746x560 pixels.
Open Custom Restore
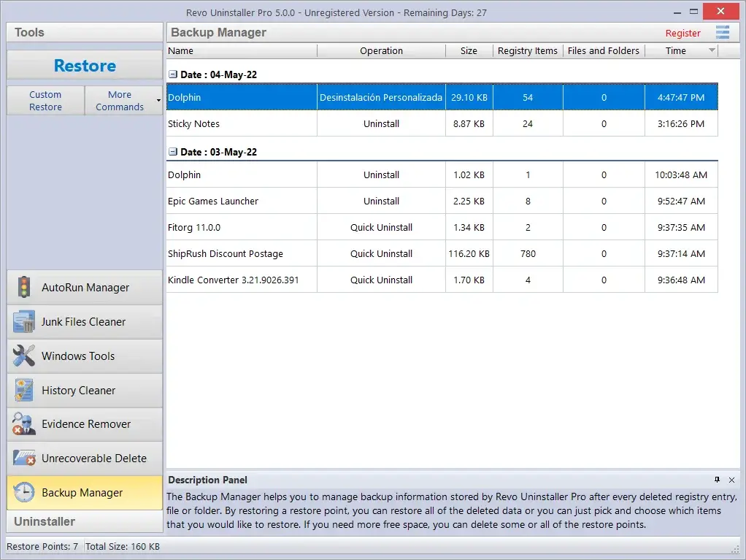click(x=45, y=100)
